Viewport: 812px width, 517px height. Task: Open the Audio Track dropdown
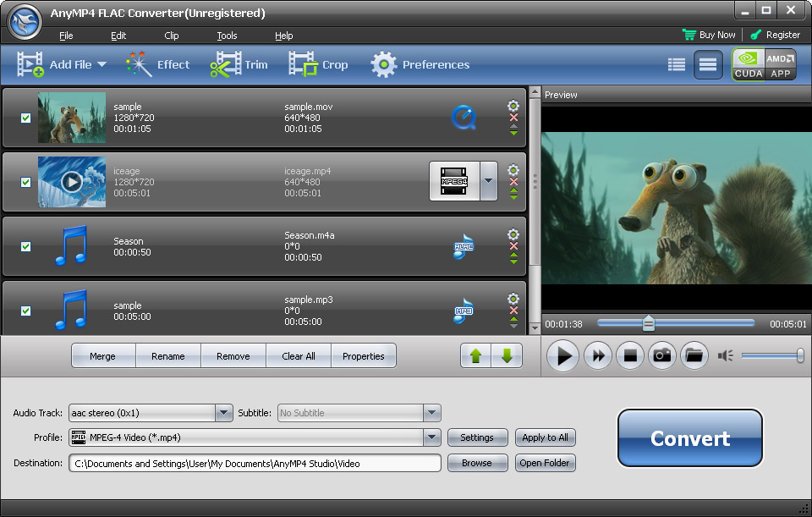(223, 413)
